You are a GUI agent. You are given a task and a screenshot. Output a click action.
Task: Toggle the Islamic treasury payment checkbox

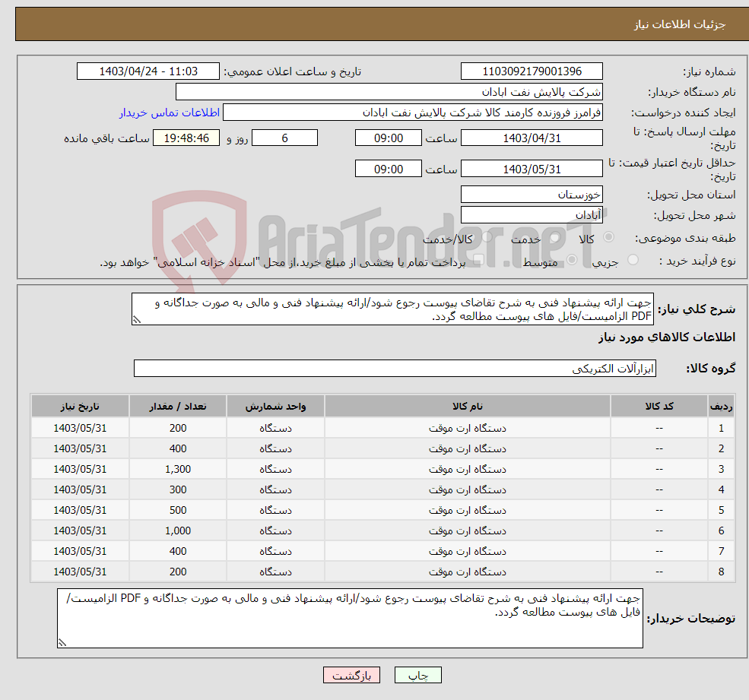point(478,260)
